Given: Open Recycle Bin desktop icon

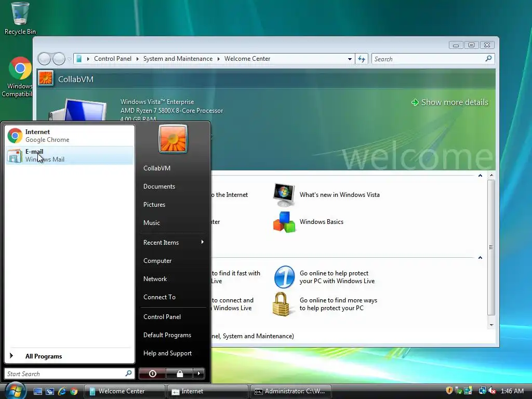Looking at the screenshot, I should (x=20, y=18).
